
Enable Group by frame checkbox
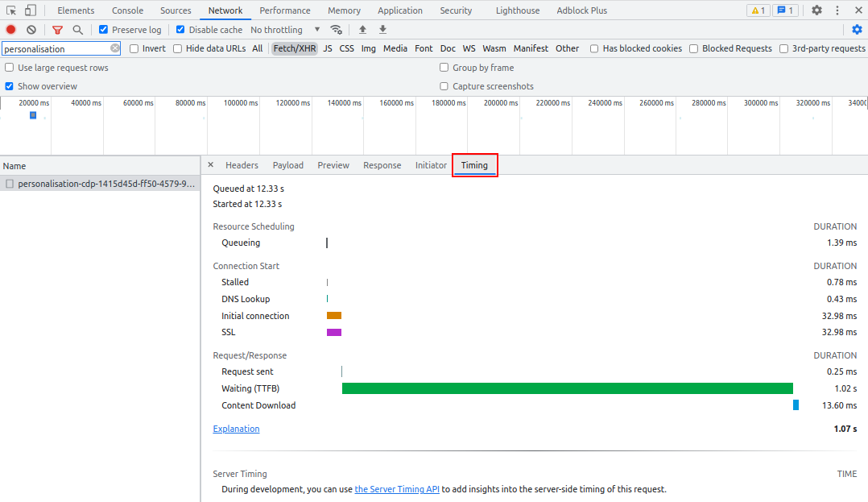[444, 68]
